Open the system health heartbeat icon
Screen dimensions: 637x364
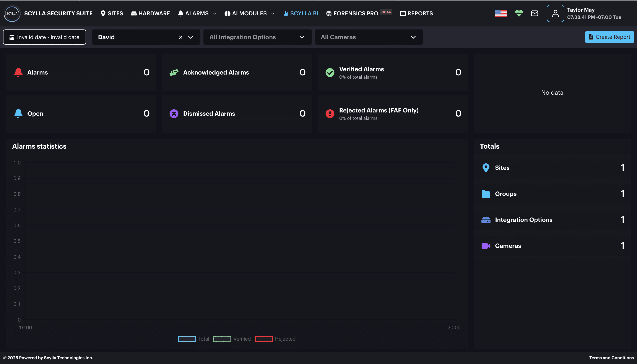point(519,13)
